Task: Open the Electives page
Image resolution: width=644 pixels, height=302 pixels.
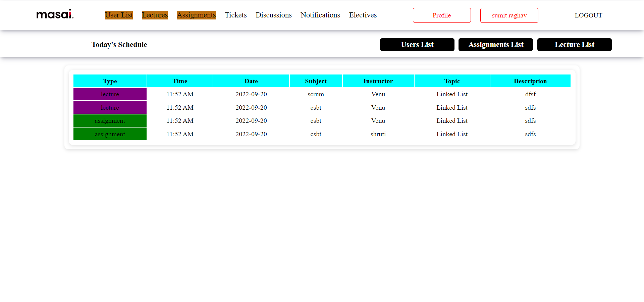Action: pos(363,15)
